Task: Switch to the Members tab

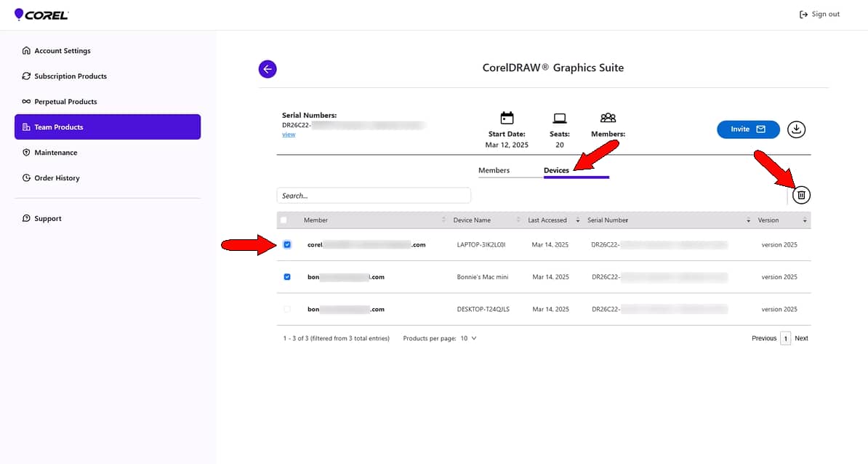Action: [494, 169]
